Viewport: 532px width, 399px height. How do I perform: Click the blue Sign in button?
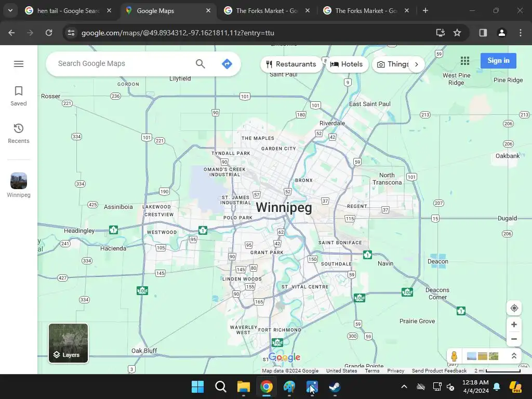[498, 61]
